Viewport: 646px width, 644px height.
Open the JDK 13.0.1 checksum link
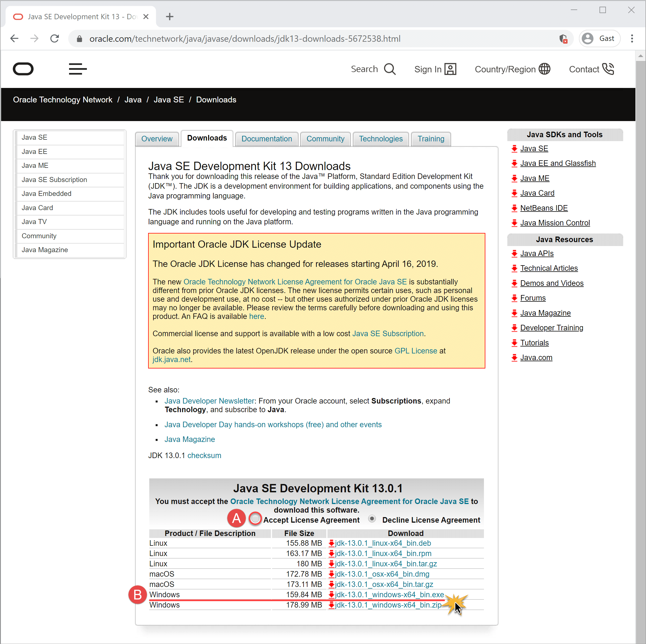coord(204,456)
